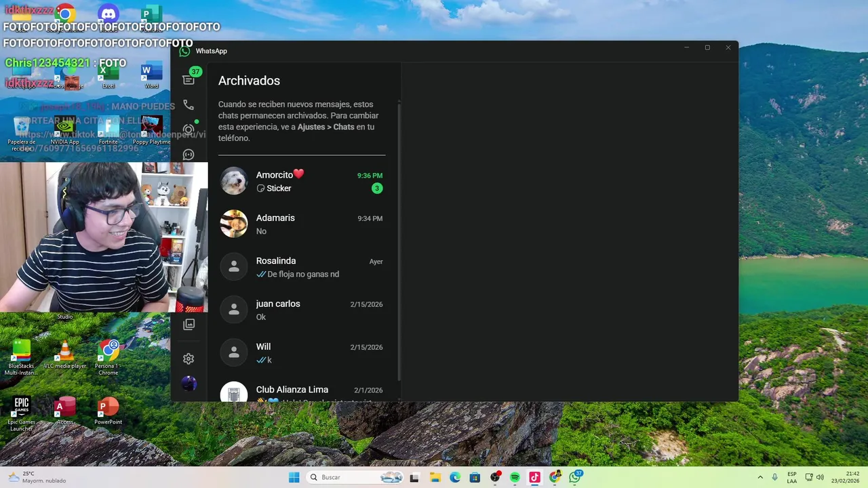Open the juan carlos chat
Image resolution: width=868 pixels, height=488 pixels.
point(302,310)
